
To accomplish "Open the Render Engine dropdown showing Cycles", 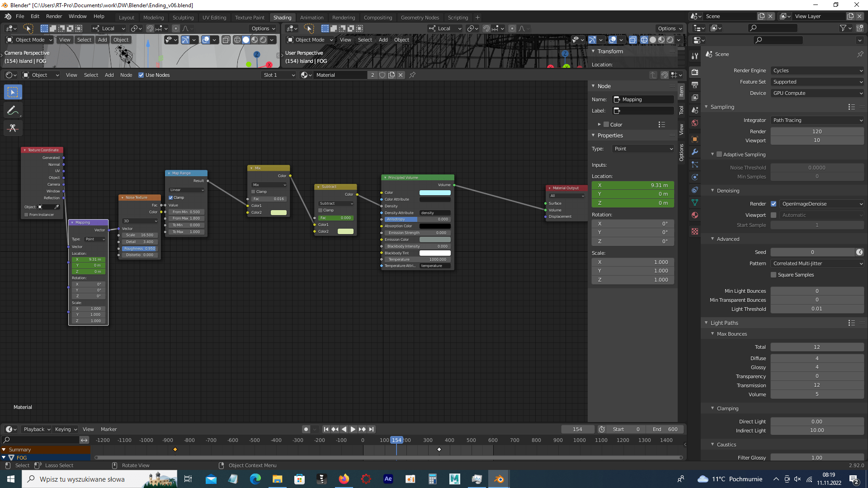I will coord(816,70).
